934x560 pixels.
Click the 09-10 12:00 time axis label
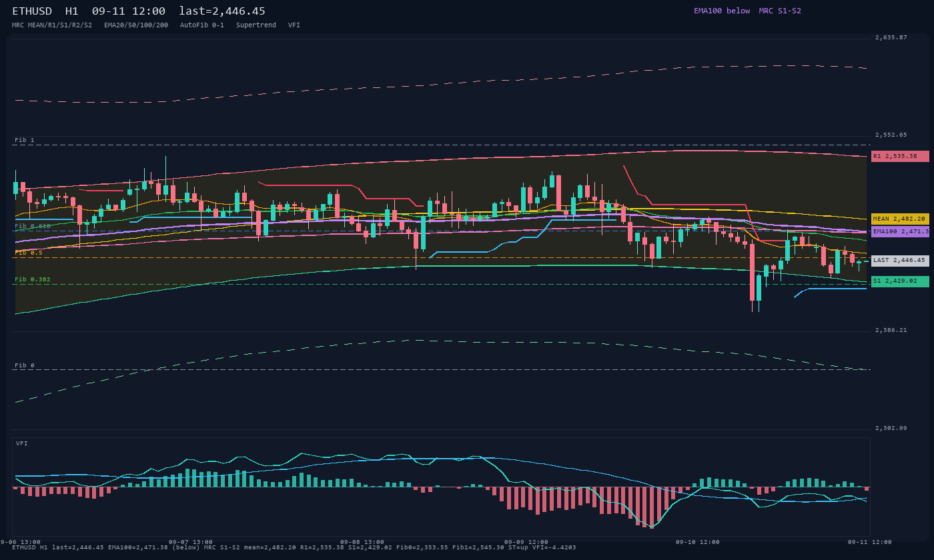click(x=698, y=542)
